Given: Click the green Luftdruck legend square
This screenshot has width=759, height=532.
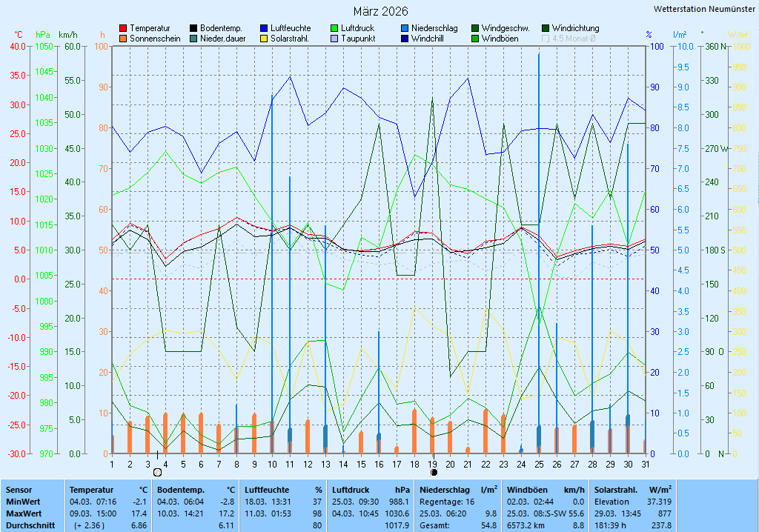Looking at the screenshot, I should point(334,28).
